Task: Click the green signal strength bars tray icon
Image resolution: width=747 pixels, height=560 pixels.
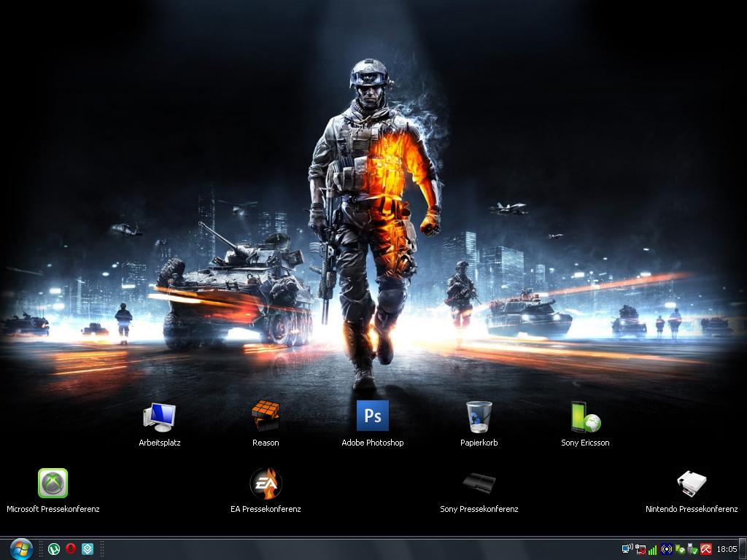Action: point(653,550)
